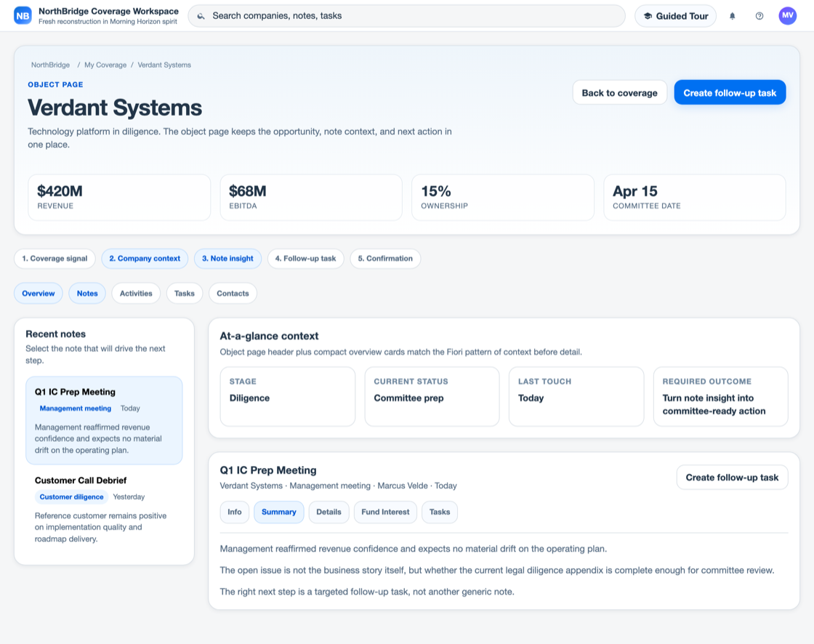
Task: Switch to the Activities tab
Action: tap(136, 294)
